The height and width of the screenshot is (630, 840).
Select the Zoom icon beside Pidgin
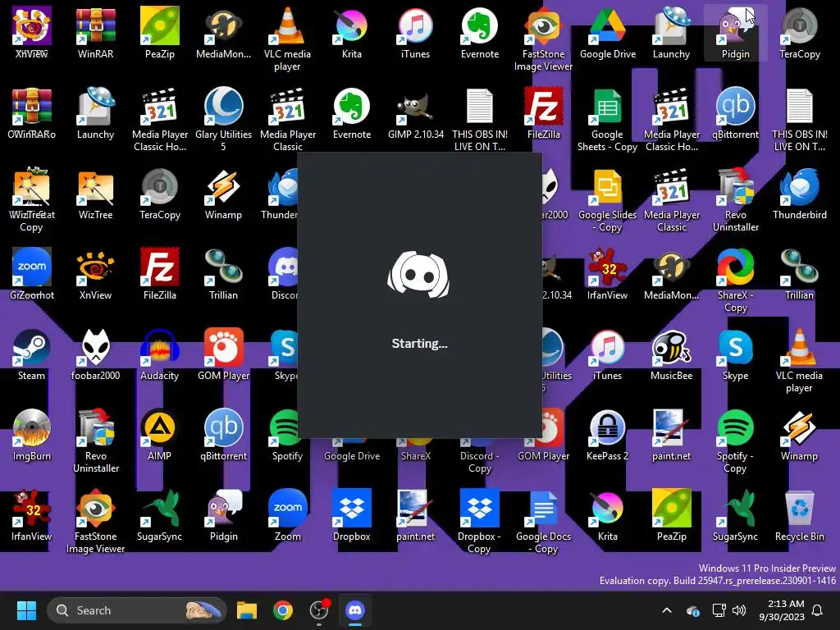(287, 515)
